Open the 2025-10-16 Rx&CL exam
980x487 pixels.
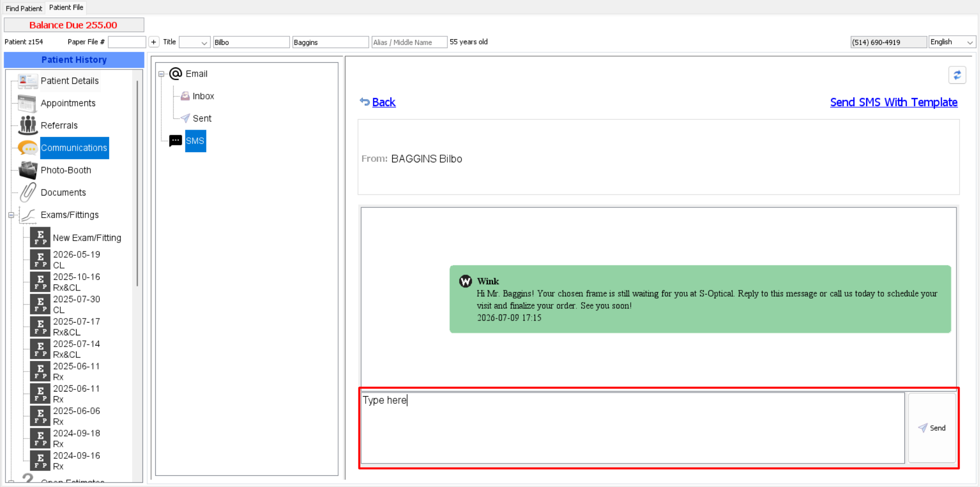[77, 282]
